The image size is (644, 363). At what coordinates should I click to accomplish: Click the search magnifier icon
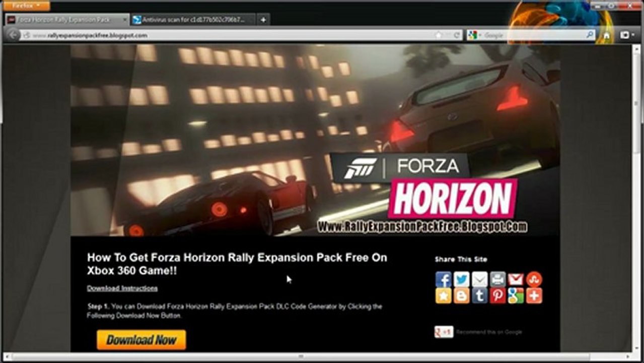[x=590, y=35]
